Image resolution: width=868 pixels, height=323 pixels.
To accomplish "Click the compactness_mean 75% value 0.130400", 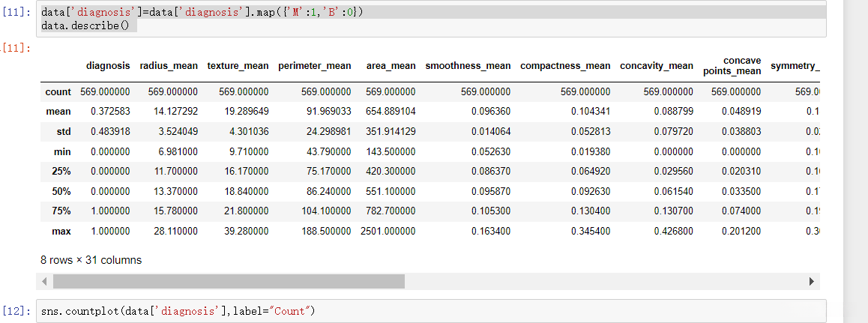I will tap(591, 211).
